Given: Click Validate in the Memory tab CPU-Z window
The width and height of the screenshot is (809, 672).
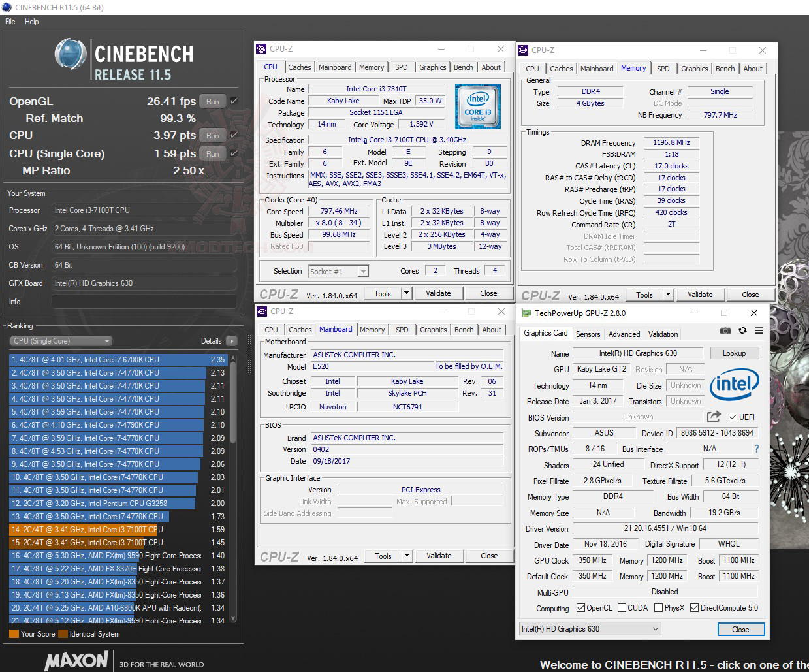Looking at the screenshot, I should click(699, 295).
